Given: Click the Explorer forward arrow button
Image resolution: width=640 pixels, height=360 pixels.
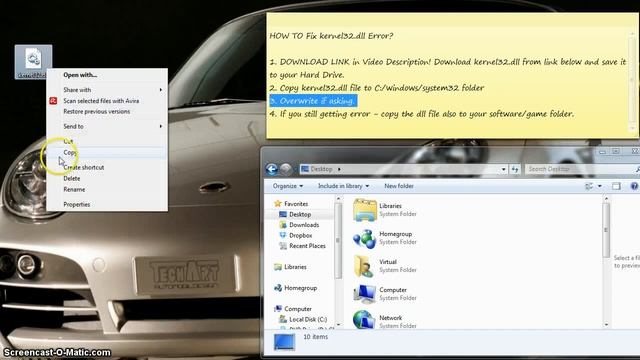Looking at the screenshot, I should (287, 169).
